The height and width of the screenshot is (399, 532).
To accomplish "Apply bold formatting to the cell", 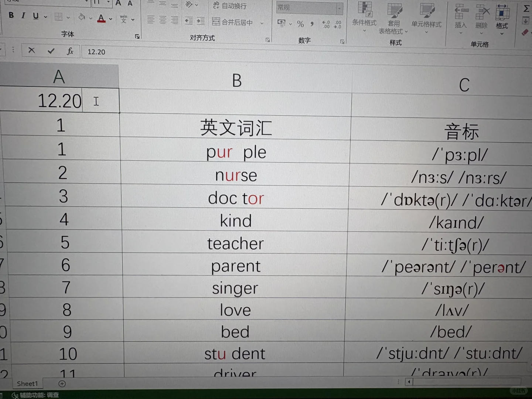I will 11,16.
